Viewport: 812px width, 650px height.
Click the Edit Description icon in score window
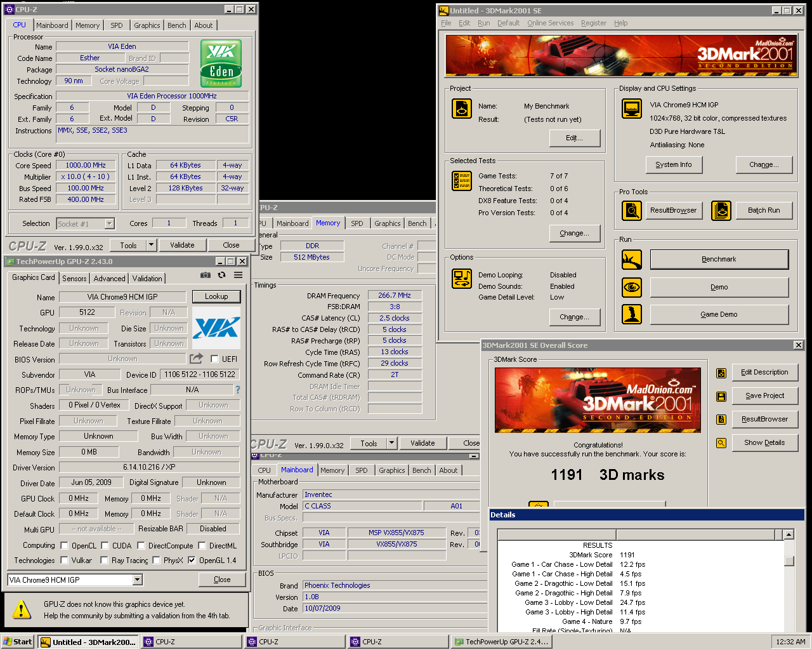coord(721,373)
